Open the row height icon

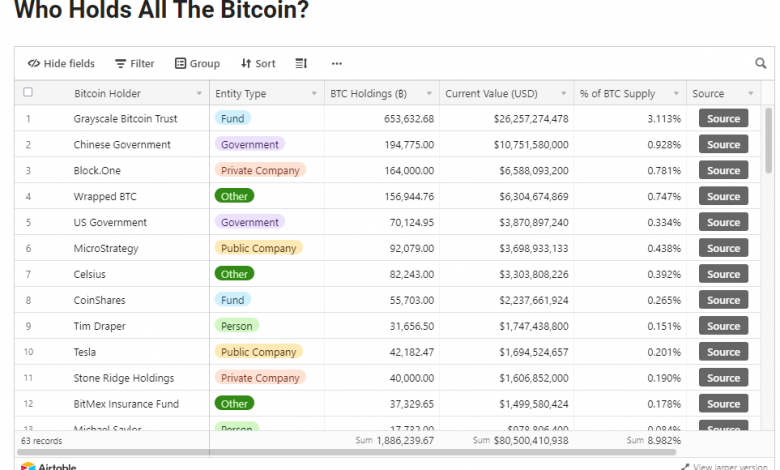pos(301,63)
